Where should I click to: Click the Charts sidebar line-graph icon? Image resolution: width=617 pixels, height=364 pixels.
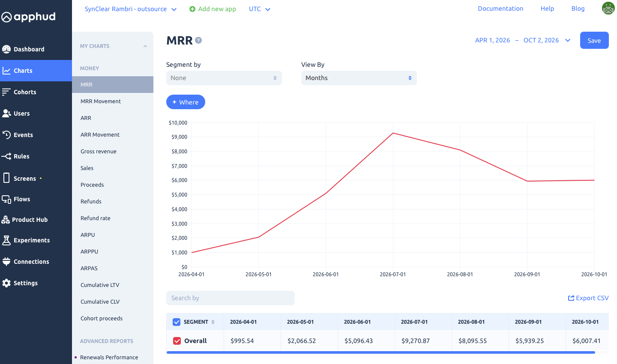point(6,71)
